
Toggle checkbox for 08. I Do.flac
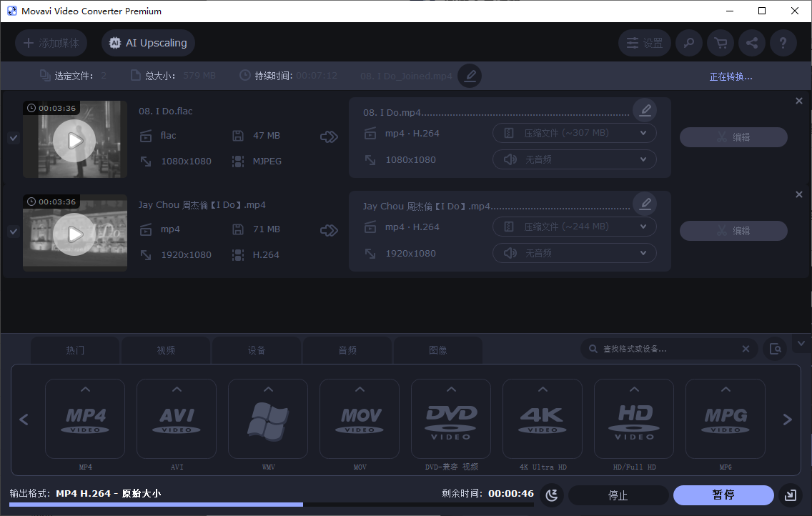point(14,138)
